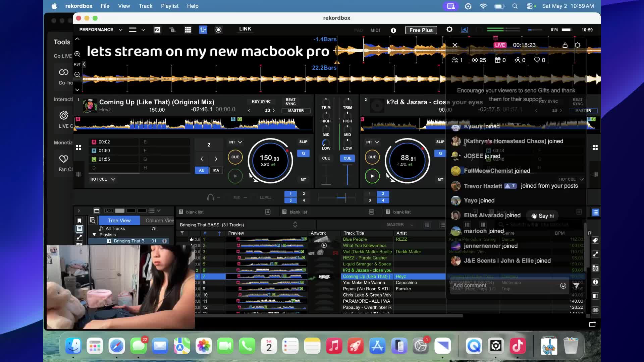The width and height of the screenshot is (644, 362).
Task: Toggle the pad grid panel icon
Action: 188,30
